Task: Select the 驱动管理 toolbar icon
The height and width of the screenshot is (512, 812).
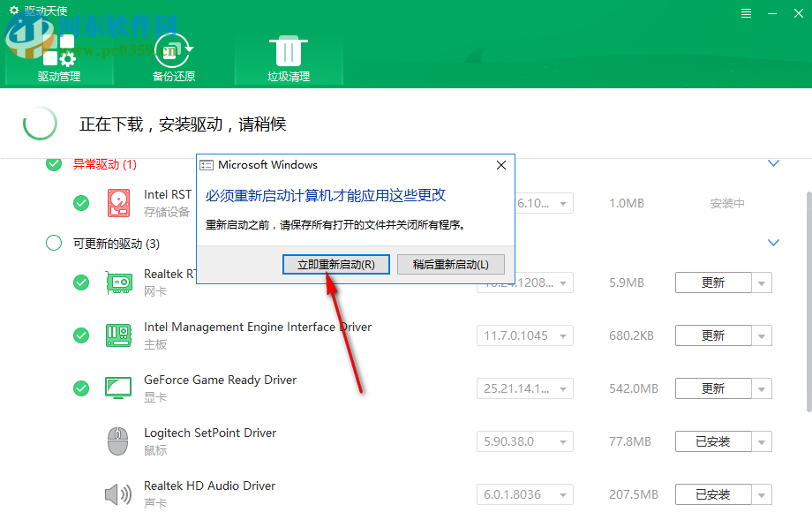Action: pos(58,49)
